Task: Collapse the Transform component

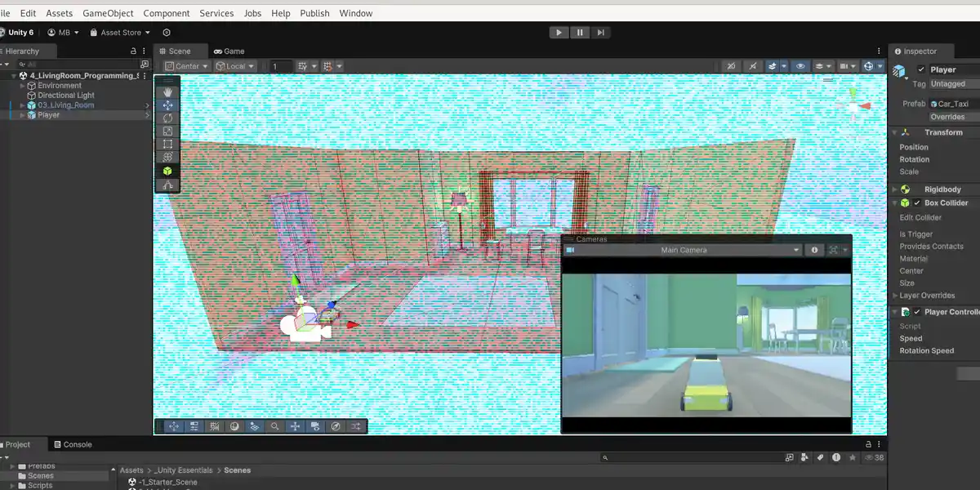Action: click(x=894, y=132)
